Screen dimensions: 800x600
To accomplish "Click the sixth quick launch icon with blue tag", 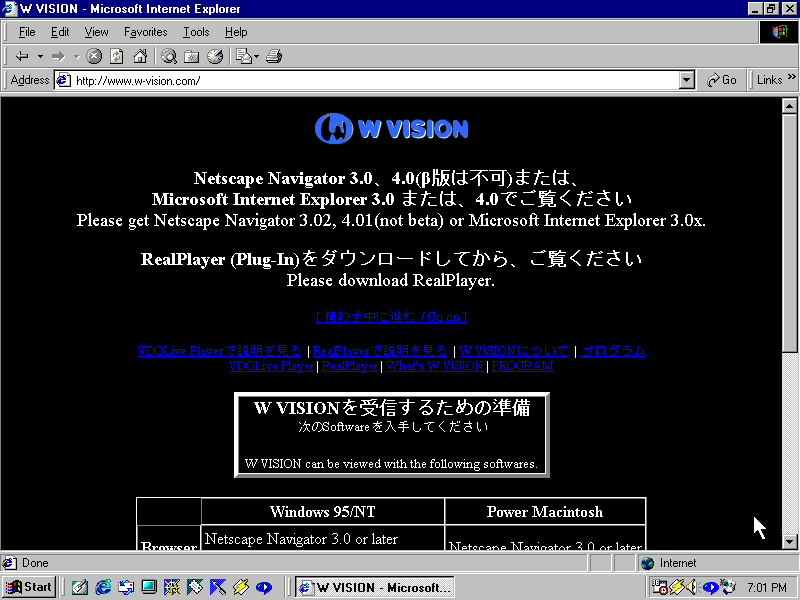I will pyautogui.click(x=195, y=587).
